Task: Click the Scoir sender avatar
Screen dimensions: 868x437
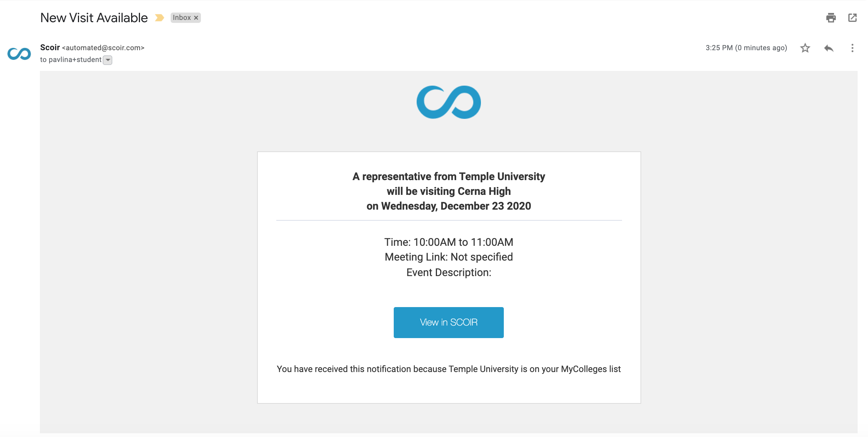Action: (x=19, y=54)
